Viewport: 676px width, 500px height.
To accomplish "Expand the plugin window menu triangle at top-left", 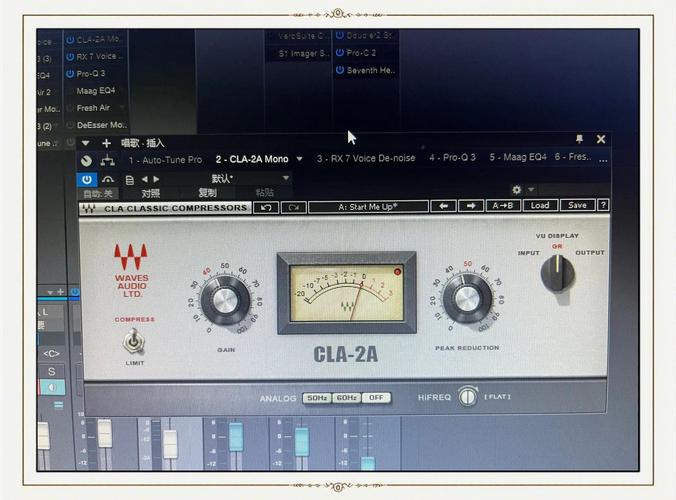I will click(86, 143).
